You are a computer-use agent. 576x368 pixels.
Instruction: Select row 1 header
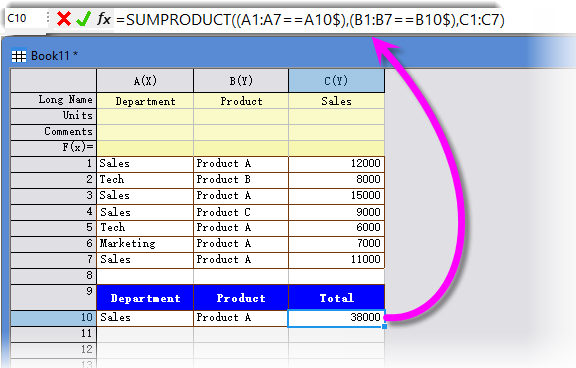pos(54,164)
